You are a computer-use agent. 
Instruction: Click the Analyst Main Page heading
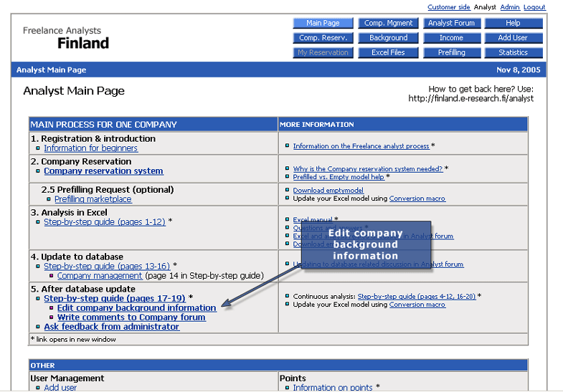[74, 91]
